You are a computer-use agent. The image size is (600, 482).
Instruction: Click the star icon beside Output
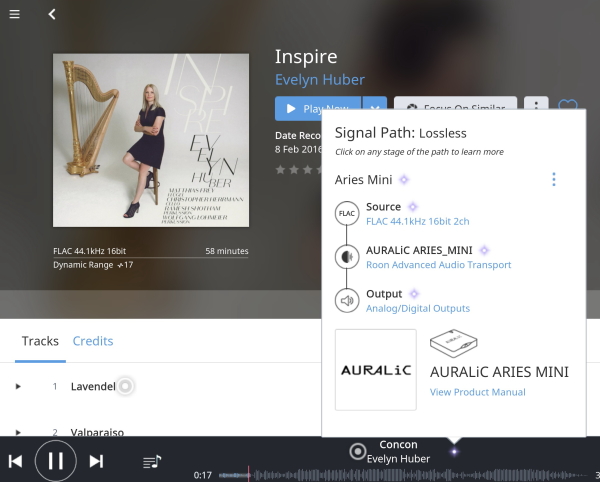414,294
